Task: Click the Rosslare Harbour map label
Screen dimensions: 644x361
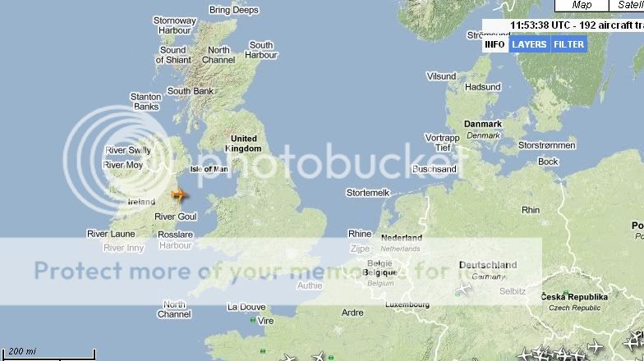Action: [176, 240]
